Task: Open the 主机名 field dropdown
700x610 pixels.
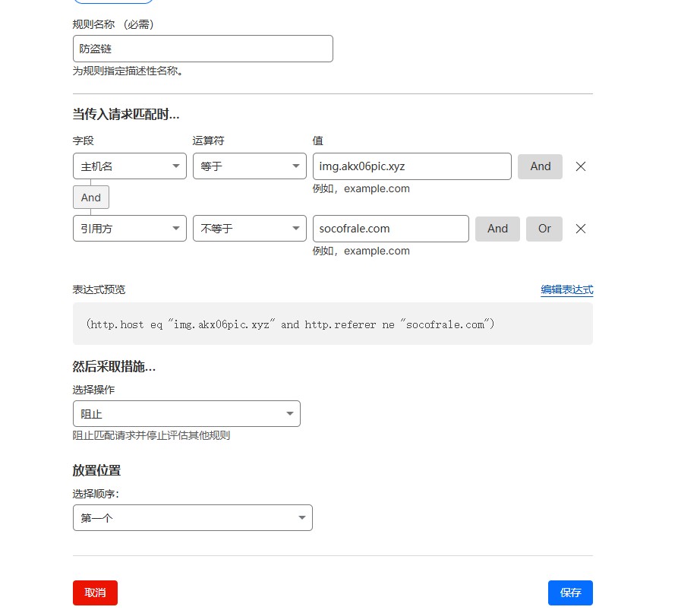Action: click(x=130, y=166)
